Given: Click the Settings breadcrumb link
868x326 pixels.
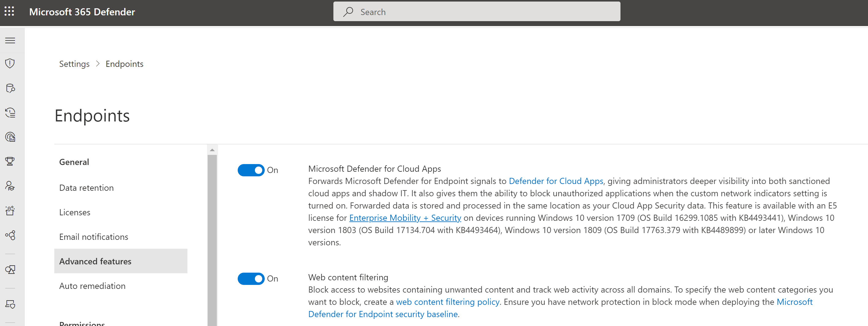Looking at the screenshot, I should click(75, 64).
